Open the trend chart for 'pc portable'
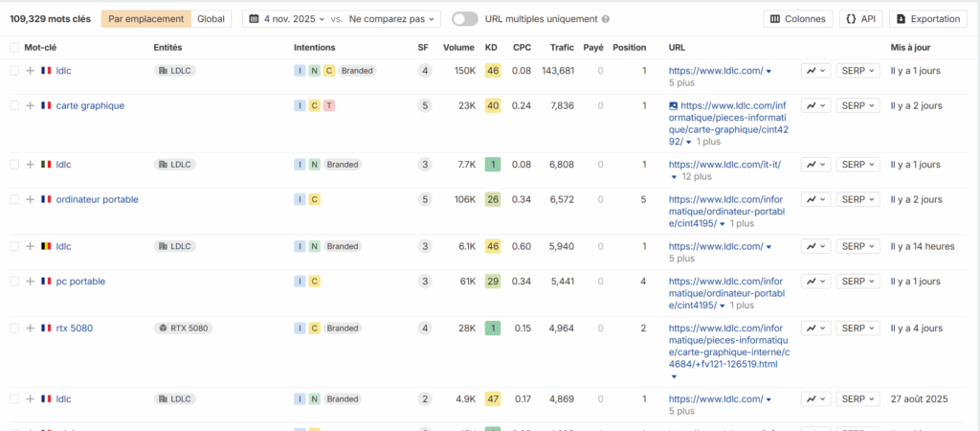 pos(815,282)
